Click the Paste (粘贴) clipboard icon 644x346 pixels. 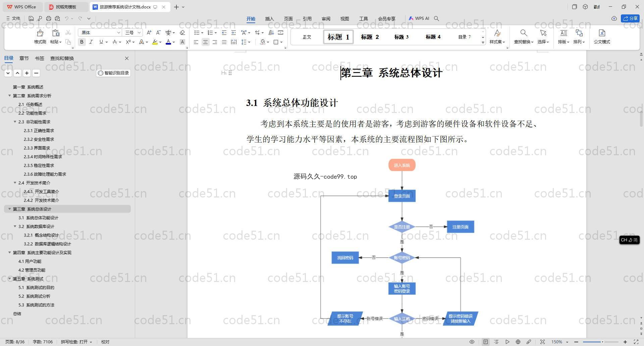tap(56, 33)
